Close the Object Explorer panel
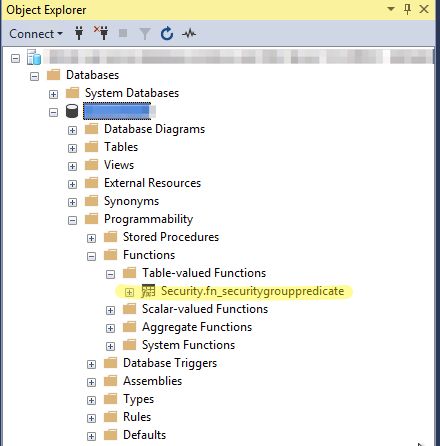The image size is (440, 446). 424,9
